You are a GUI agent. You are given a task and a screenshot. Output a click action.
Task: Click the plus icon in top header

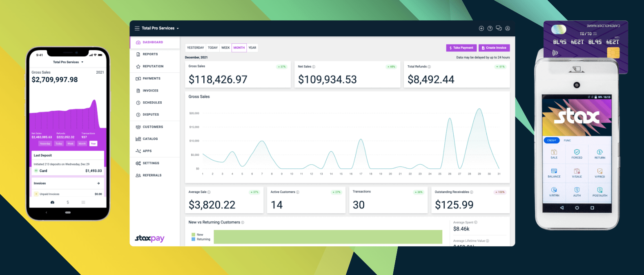(x=481, y=29)
